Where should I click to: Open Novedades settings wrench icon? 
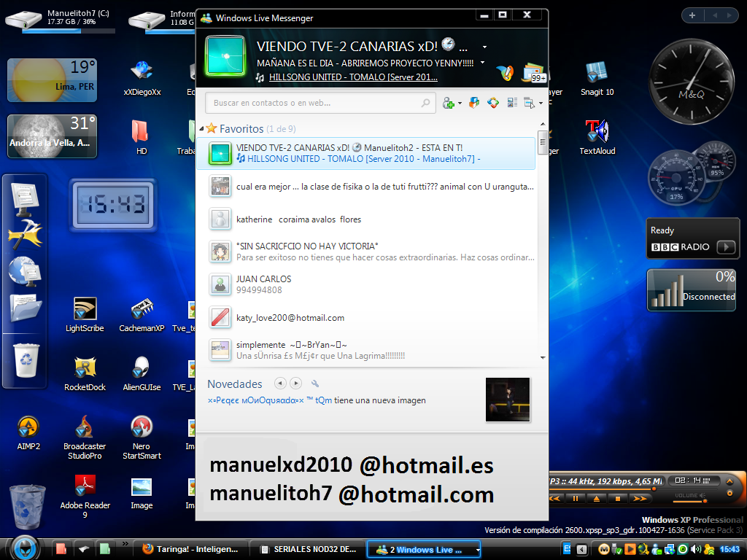tap(315, 384)
